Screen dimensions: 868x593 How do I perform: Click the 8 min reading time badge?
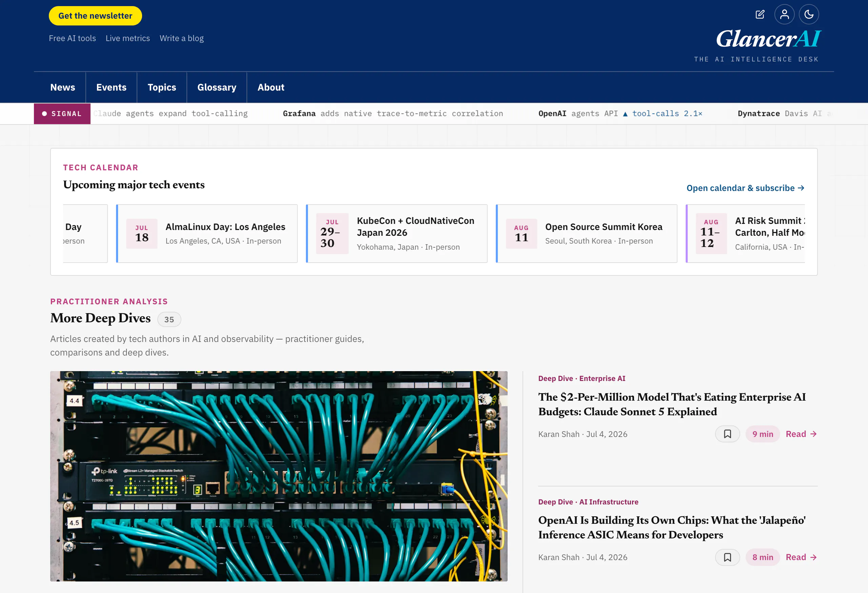tap(763, 557)
